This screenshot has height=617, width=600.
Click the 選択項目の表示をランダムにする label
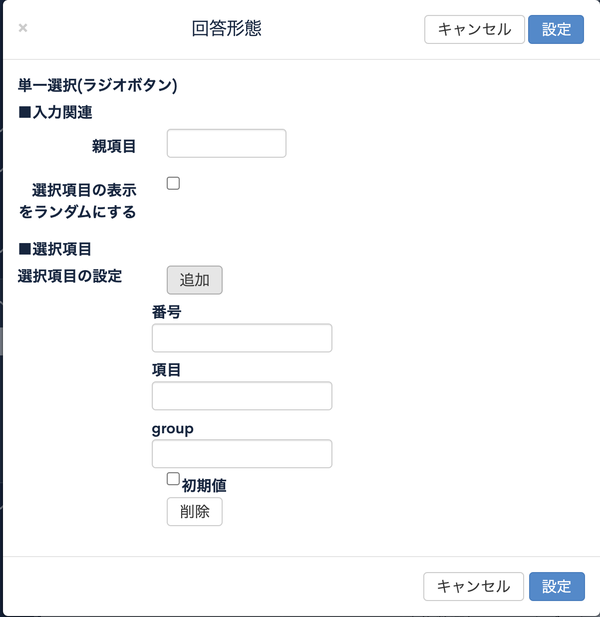(78, 201)
